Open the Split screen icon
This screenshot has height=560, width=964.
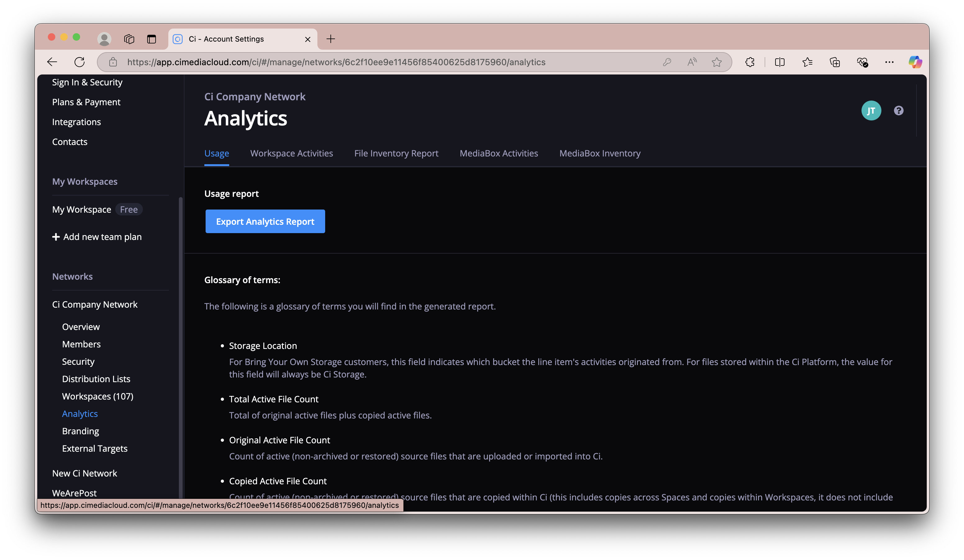point(780,62)
